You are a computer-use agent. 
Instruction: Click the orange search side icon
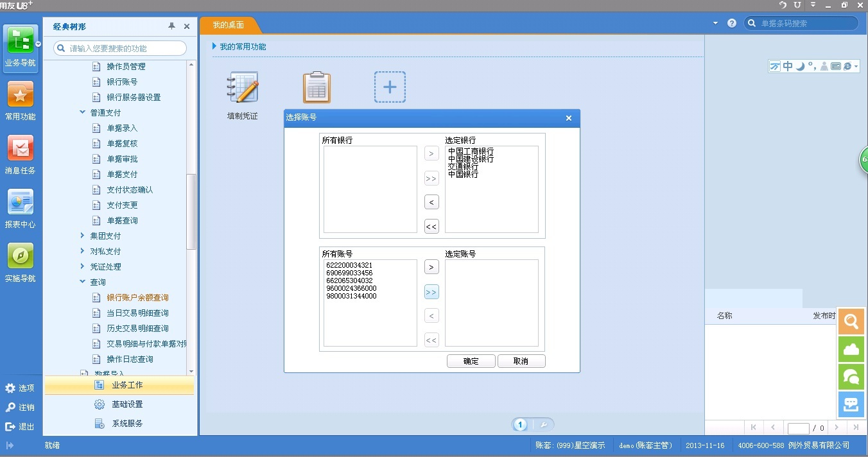(x=851, y=321)
